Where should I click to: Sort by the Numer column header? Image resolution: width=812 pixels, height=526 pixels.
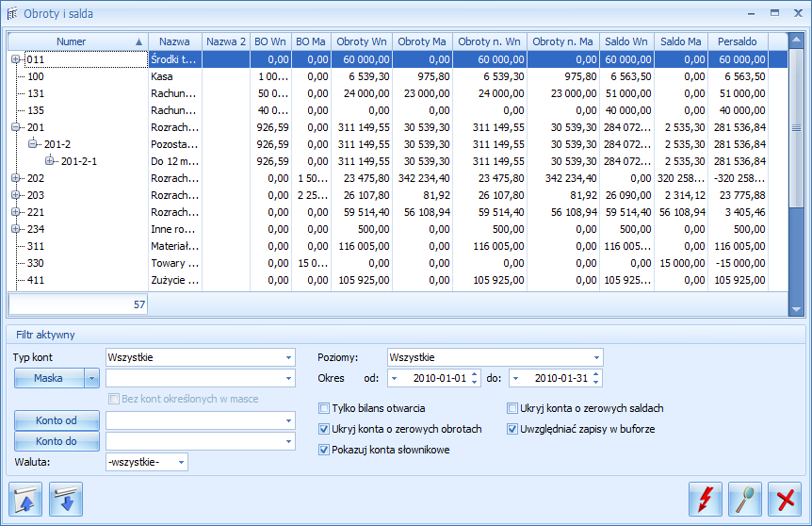coord(78,41)
